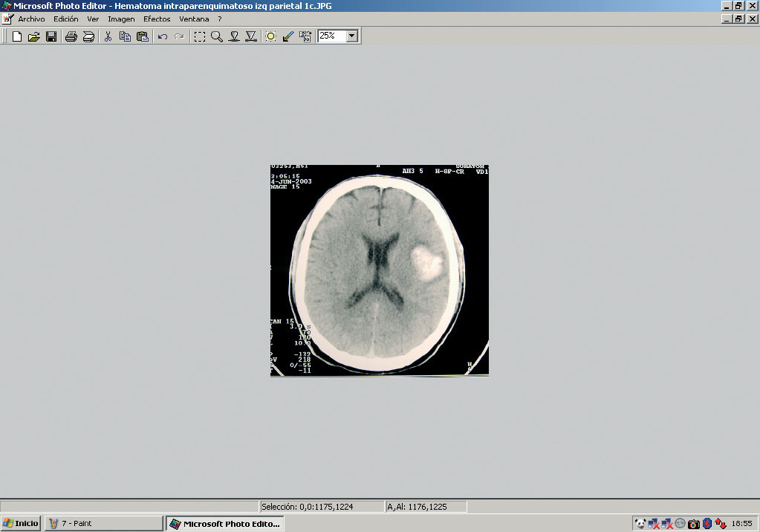Save the image using the floppy disk icon
760x532 pixels.
(51, 36)
